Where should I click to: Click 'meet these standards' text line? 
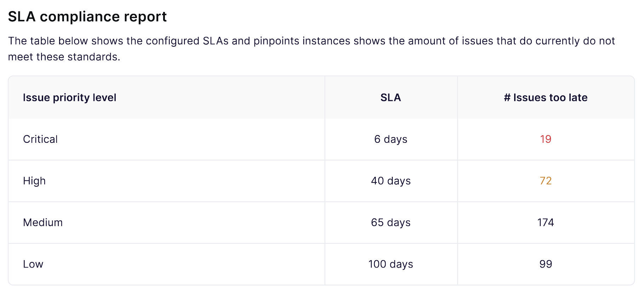point(64,57)
